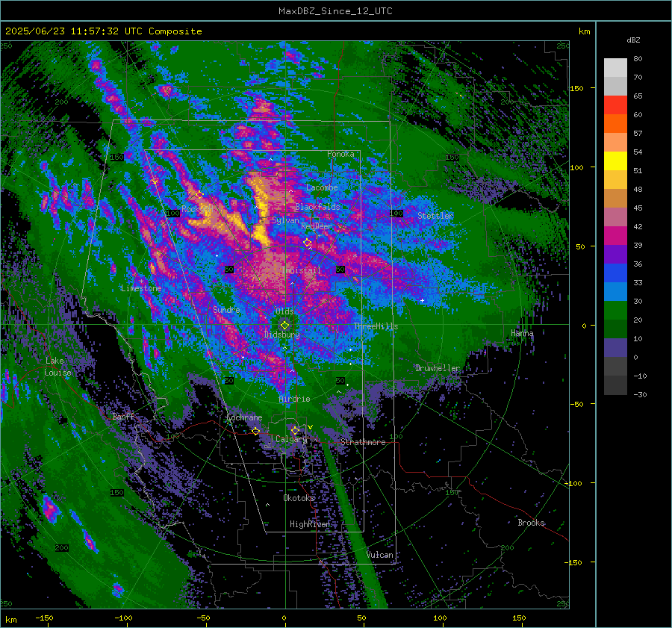Image resolution: width=672 pixels, height=628 pixels.
Task: Pick the purple 36-39 dBZ legend swatch
Action: 615,254
